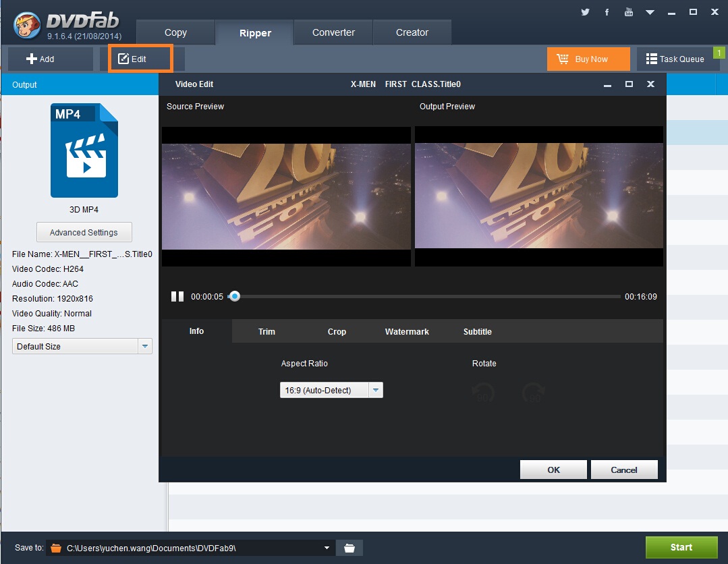Click the orange folder icon beside Save to
The height and width of the screenshot is (564, 728).
pos(56,548)
